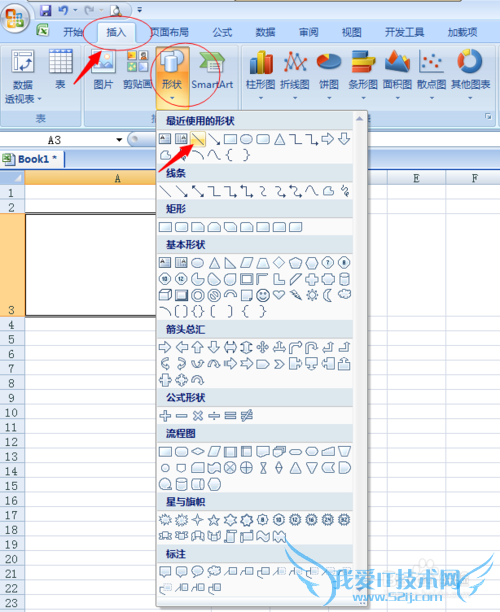Screen dimensions: 500x612
Task: Open the 审阅 (Review) tab
Action: (309, 32)
